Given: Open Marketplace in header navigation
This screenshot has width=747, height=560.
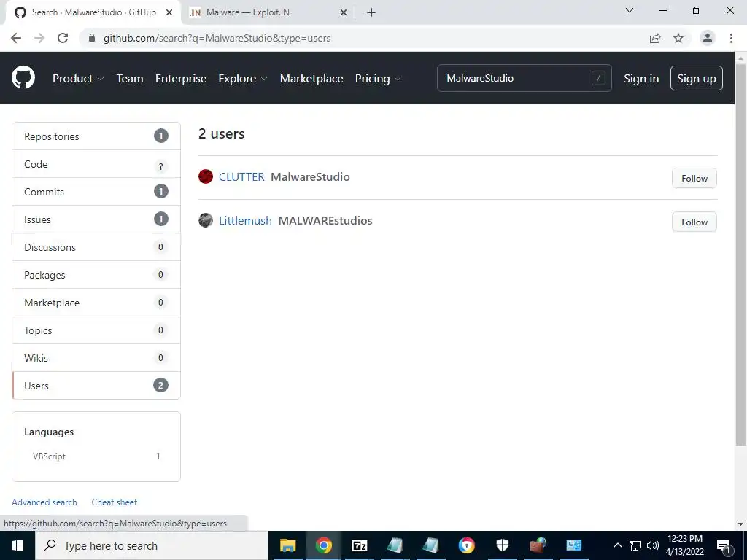Looking at the screenshot, I should click(x=311, y=79).
